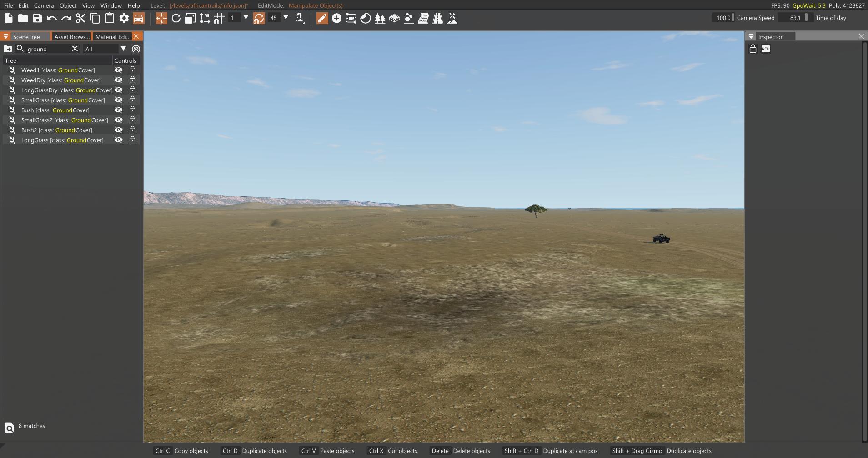
Task: Open the Window menu
Action: pos(111,5)
